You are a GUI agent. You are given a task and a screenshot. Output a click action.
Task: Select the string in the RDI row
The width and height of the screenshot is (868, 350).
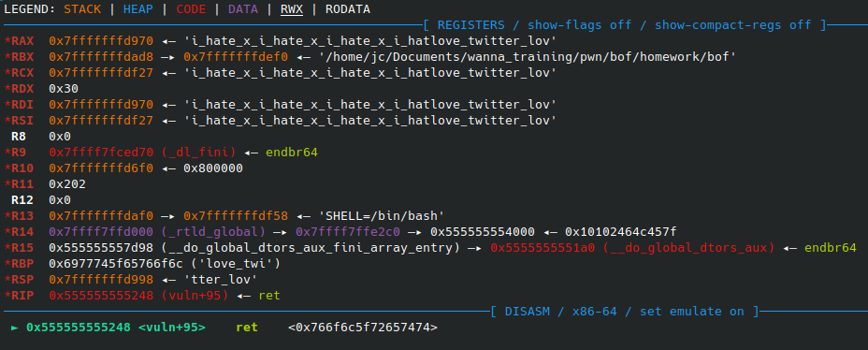click(x=370, y=104)
